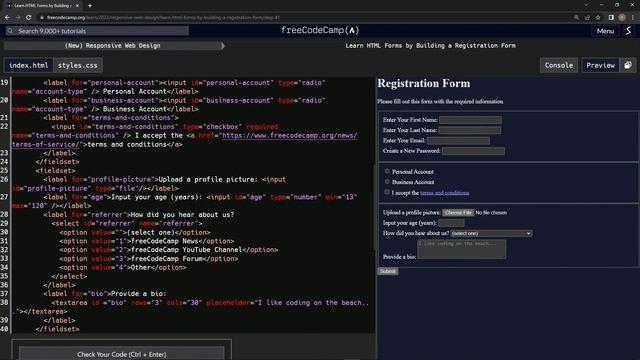Open a new browser tab

click(90, 6)
